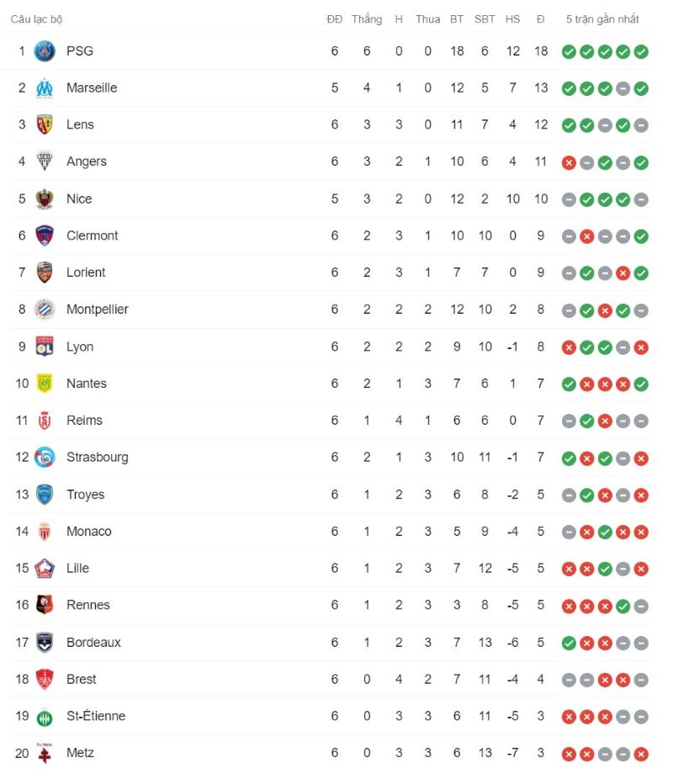Click the Lens club crest
Image resolution: width=673 pixels, height=784 pixels.
pos(45,125)
